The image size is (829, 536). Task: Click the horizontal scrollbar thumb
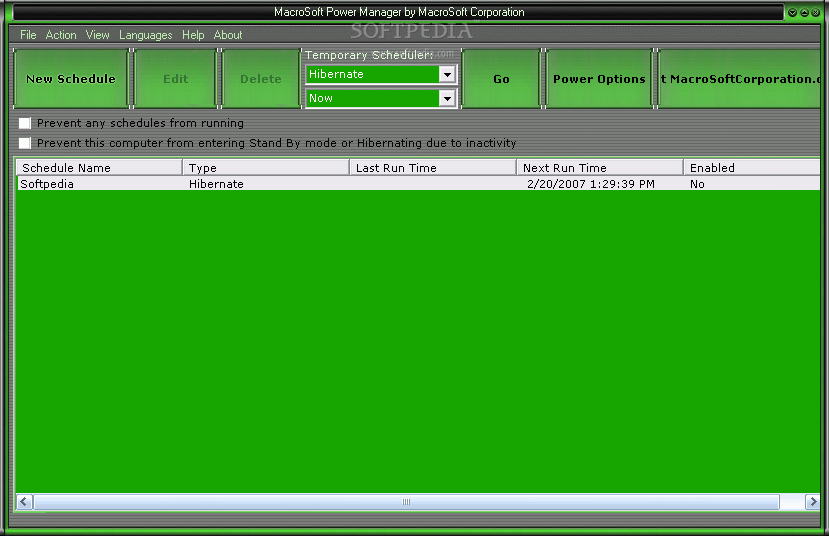[x=406, y=502]
